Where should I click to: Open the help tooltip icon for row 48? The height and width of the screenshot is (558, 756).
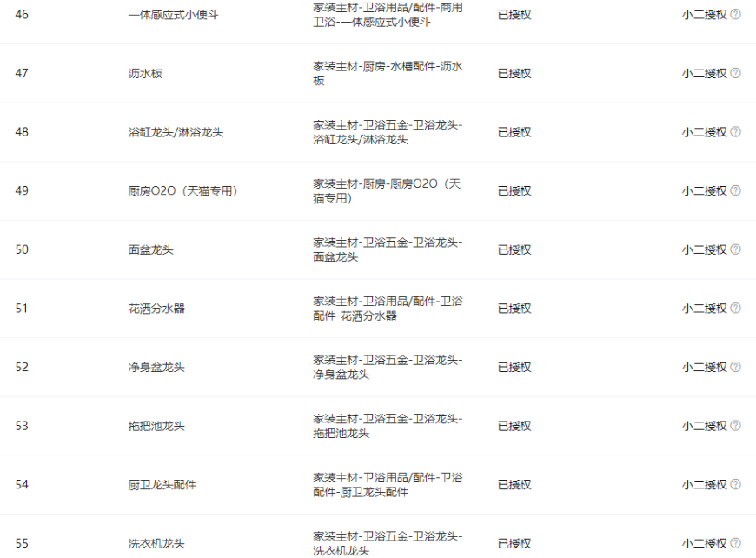736,132
